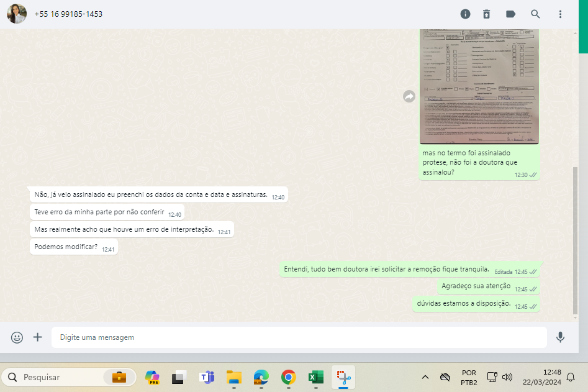Image resolution: width=588 pixels, height=392 pixels.
Task: Search messages with the magnifier icon
Action: (535, 14)
